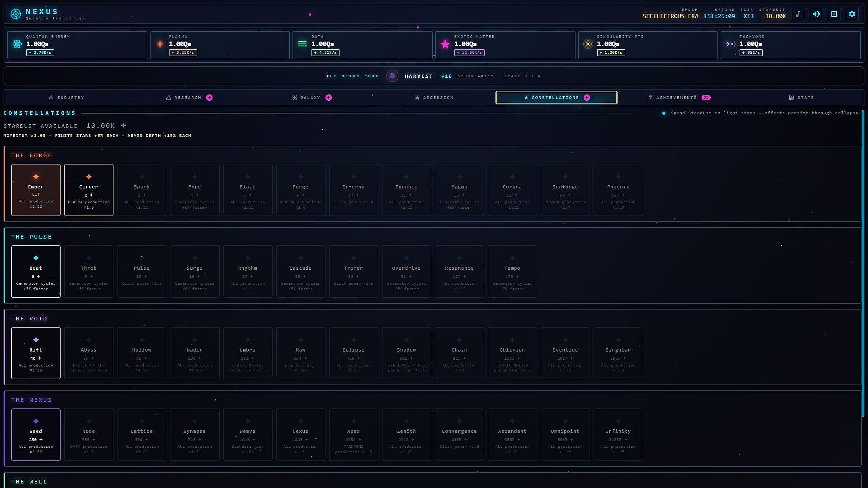This screenshot has height=488, width=868.
Task: Click the uptime value 151:25:09
Action: tap(719, 16)
